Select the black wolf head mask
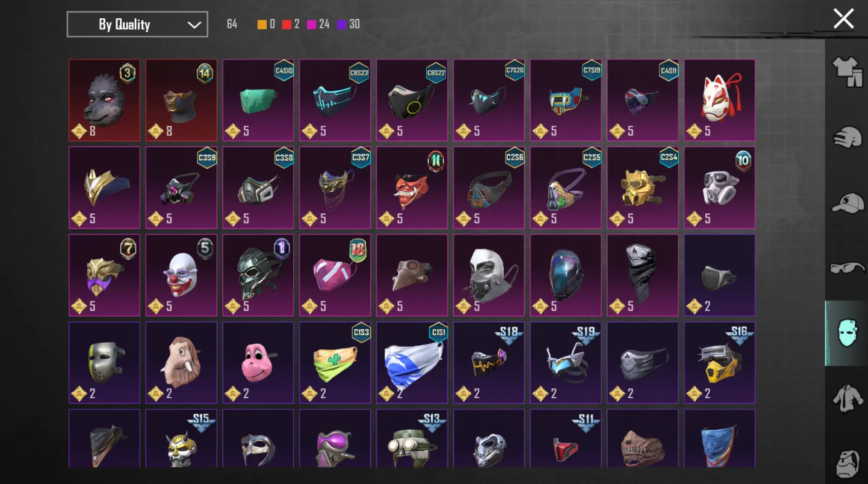Viewport: 868px width, 484px height. pos(104,101)
